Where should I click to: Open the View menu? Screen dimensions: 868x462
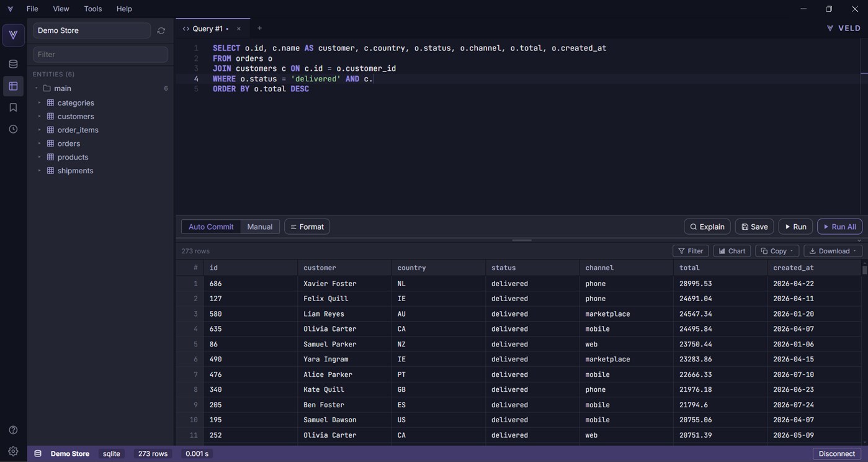click(61, 9)
